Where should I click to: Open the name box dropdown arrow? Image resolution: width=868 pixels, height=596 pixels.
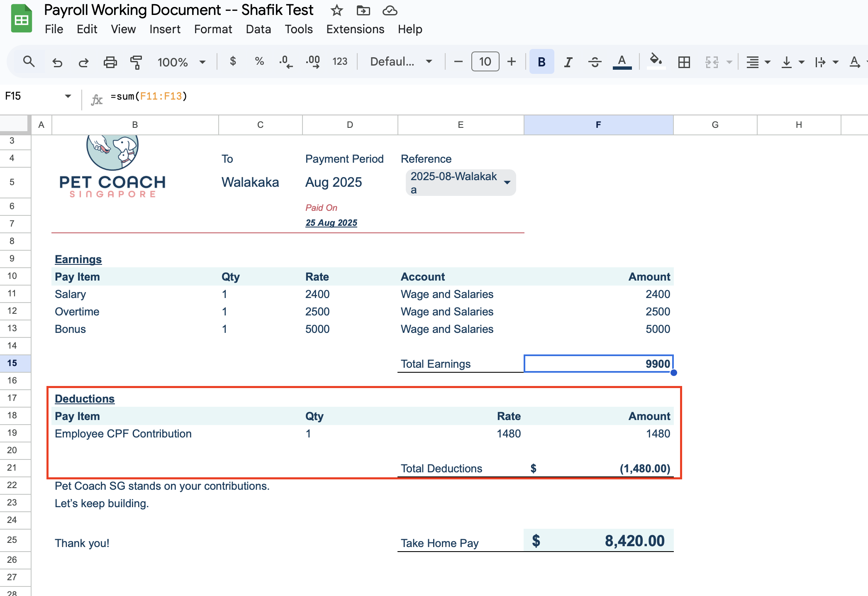point(68,96)
